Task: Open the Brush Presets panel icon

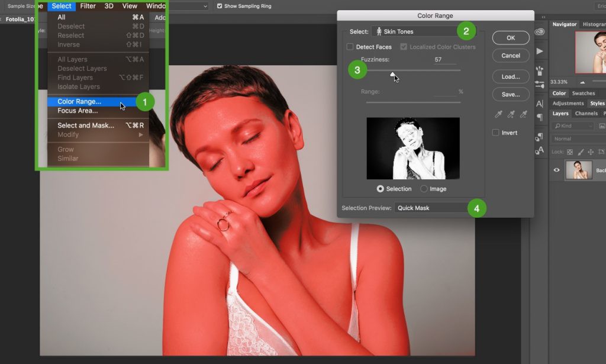Action: pyautogui.click(x=540, y=70)
